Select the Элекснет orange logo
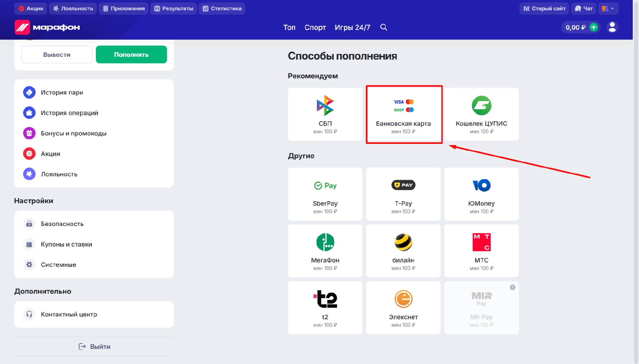This screenshot has width=639, height=364. click(x=403, y=299)
